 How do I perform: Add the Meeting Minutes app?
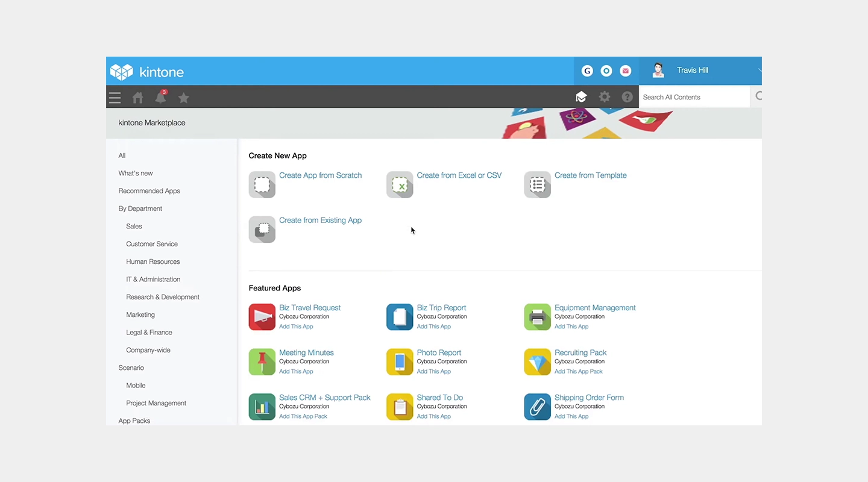[296, 372]
